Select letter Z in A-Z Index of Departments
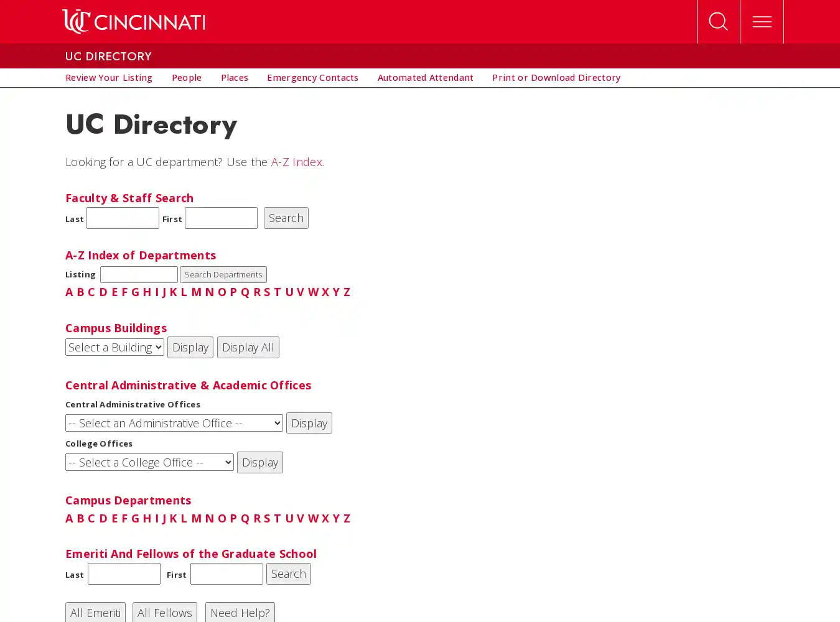The height and width of the screenshot is (622, 840). click(347, 292)
